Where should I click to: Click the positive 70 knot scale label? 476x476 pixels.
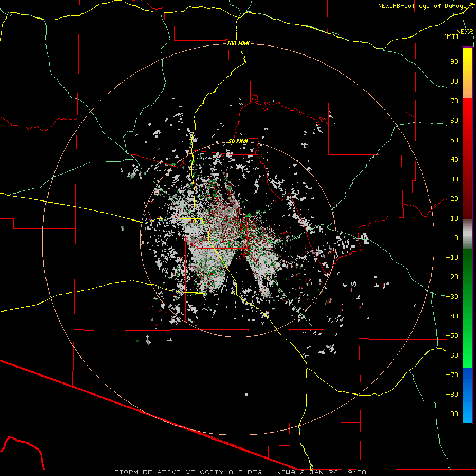(454, 101)
